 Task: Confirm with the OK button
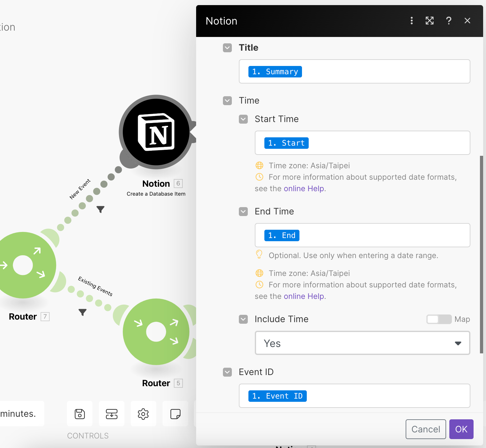click(461, 429)
